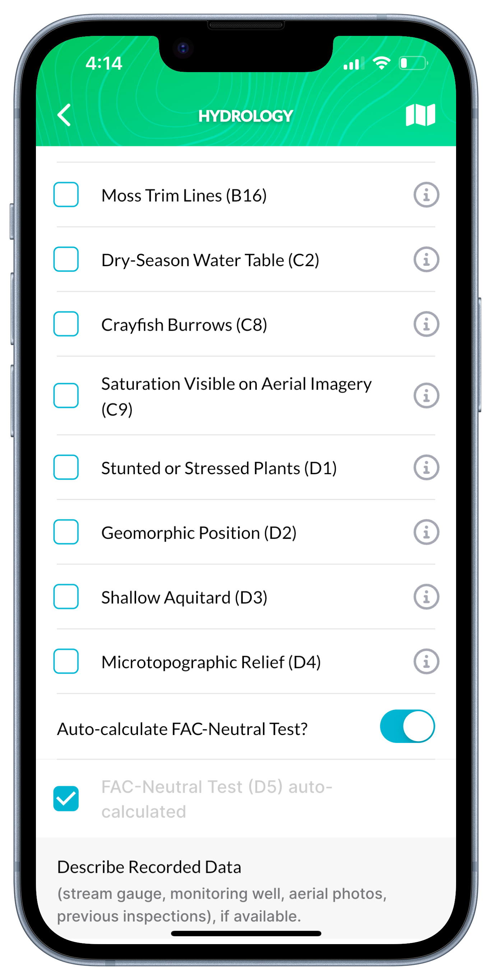Show info for Saturation Visible on Aerial Imagery
Image resolution: width=492 pixels, height=980 pixels.
(x=426, y=396)
